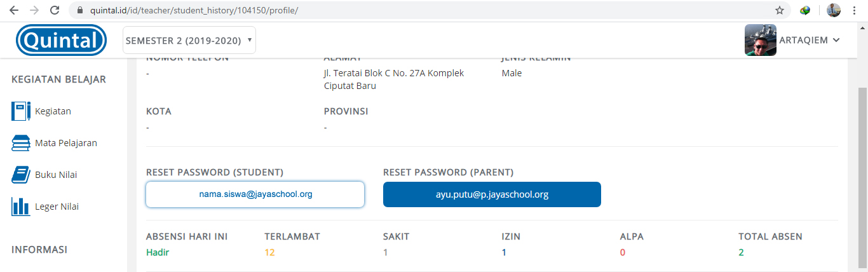Click the browser extension icon near the star
The height and width of the screenshot is (272, 868).
tap(805, 10)
